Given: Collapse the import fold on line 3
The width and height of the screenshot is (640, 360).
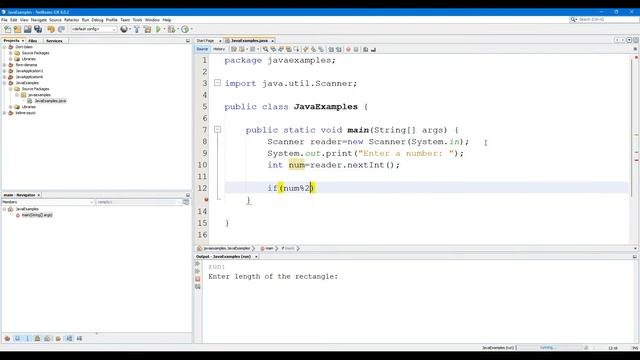Looking at the screenshot, I should (218, 83).
